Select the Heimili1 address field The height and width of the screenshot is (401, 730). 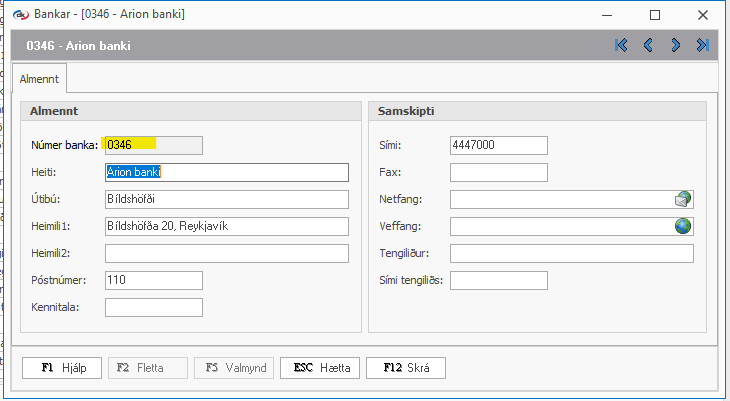[226, 226]
